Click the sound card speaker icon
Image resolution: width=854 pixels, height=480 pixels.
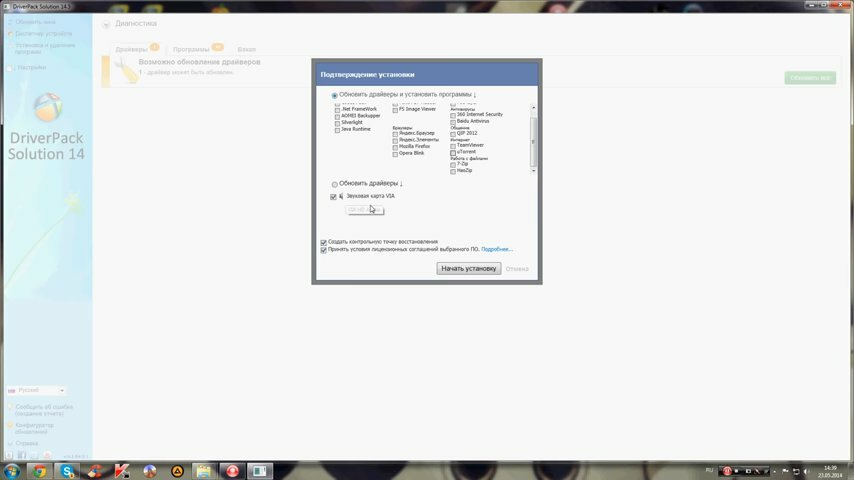(341, 196)
